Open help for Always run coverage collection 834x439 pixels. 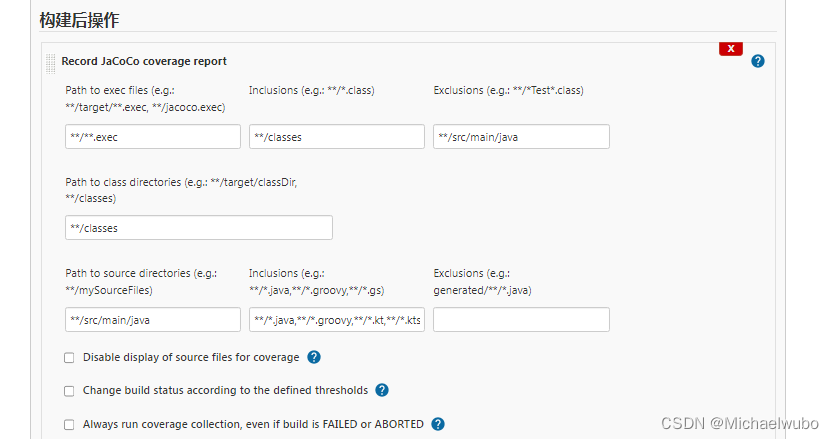(438, 424)
